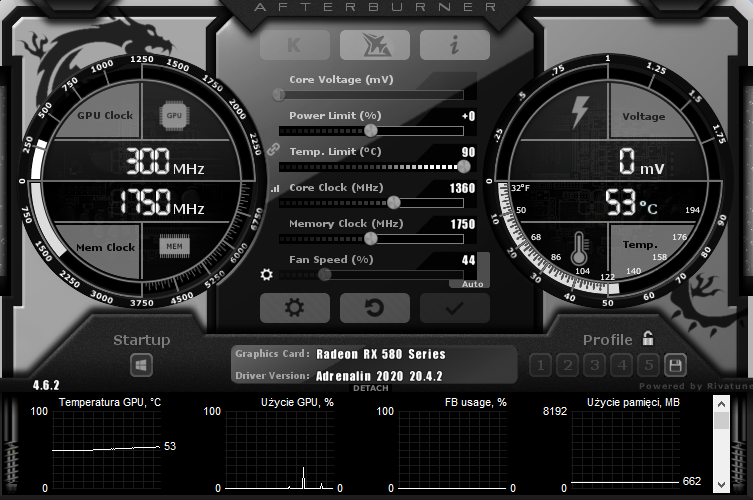The width and height of the screenshot is (753, 500).
Task: Toggle Apply at Windows startup button
Action: point(141,366)
